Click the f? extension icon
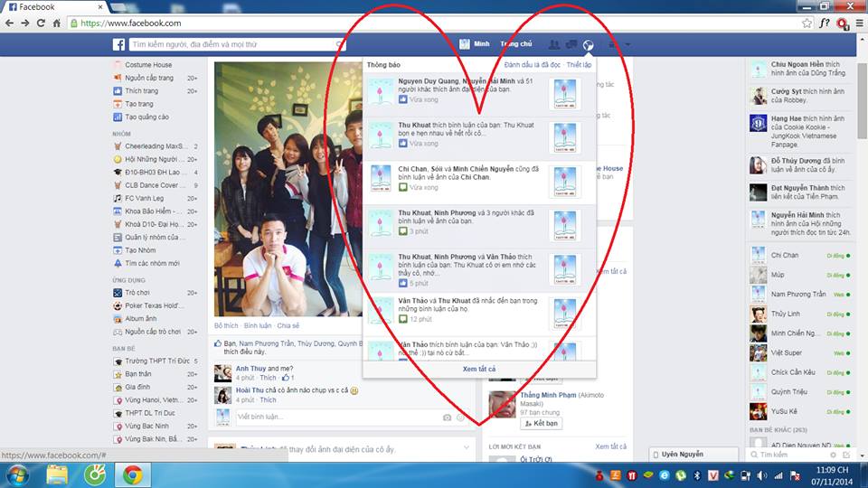 click(x=825, y=23)
